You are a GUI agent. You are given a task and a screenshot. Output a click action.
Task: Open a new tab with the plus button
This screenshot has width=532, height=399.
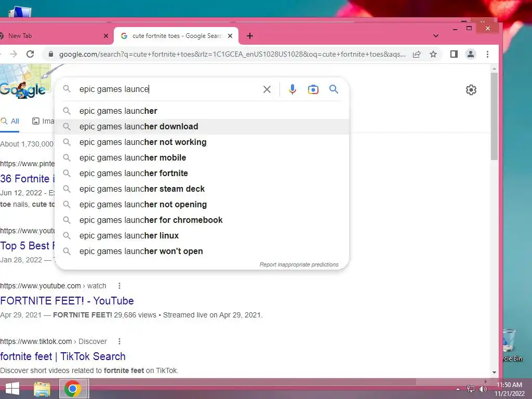click(x=250, y=36)
